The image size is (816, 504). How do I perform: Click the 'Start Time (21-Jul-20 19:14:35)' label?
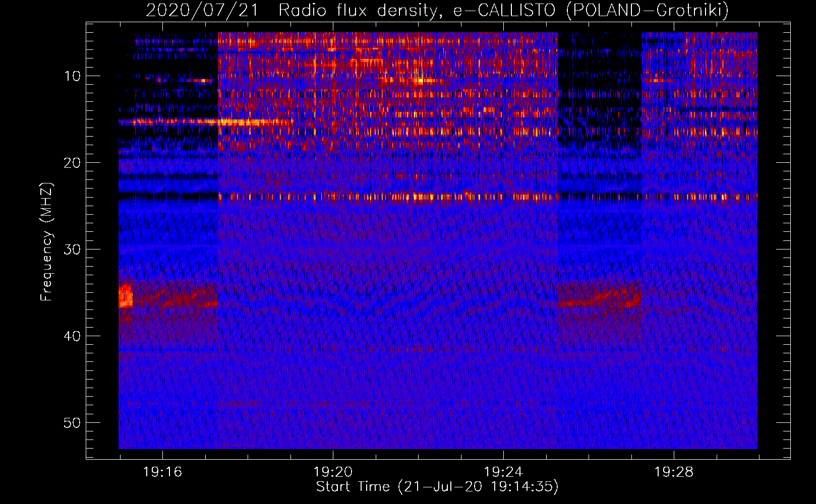437,487
